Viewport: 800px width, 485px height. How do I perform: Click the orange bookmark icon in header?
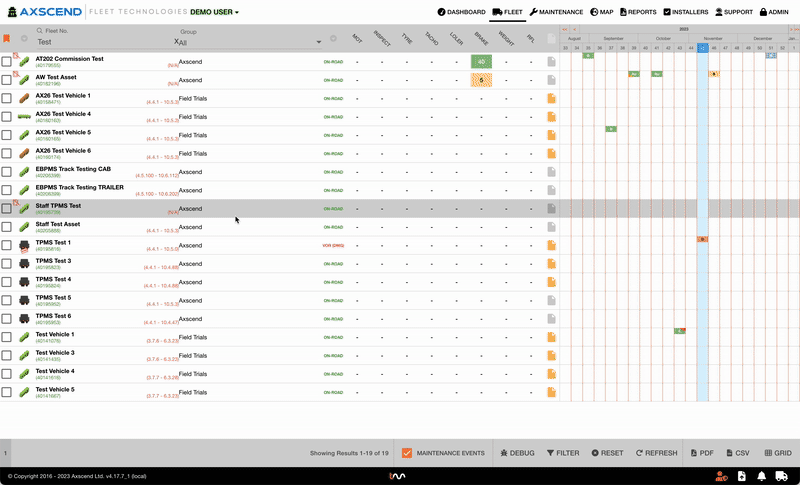tap(7, 39)
